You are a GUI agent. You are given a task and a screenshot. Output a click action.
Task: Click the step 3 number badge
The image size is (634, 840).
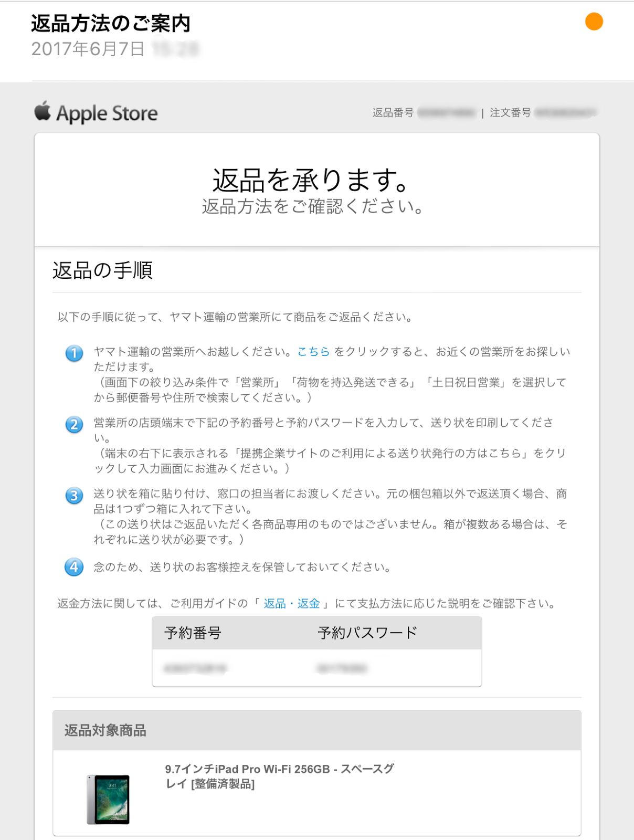(x=74, y=495)
